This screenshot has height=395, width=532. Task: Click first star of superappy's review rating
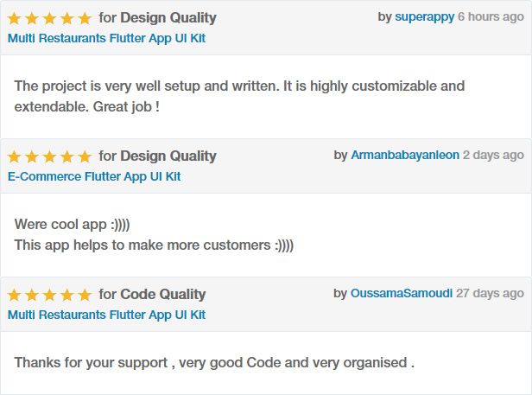pos(14,18)
